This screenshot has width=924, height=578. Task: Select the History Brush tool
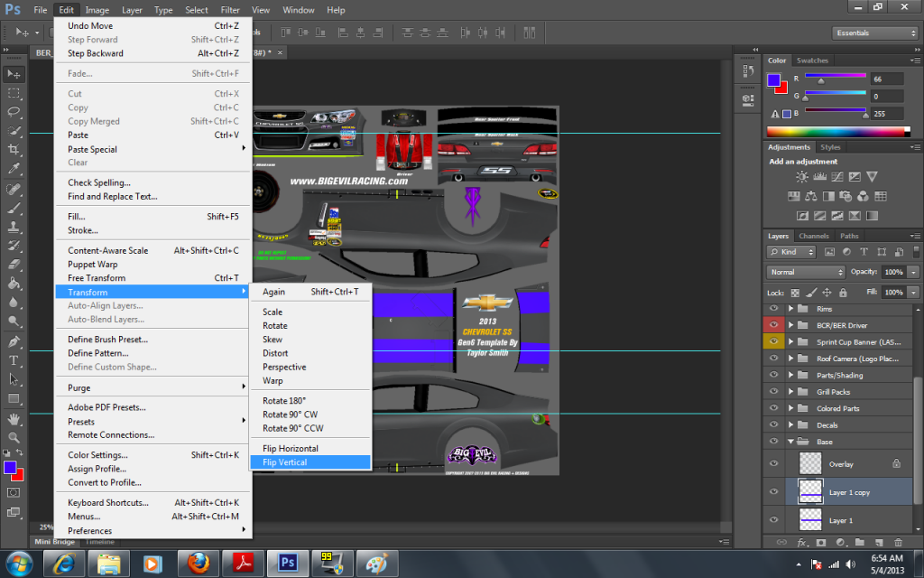[14, 246]
